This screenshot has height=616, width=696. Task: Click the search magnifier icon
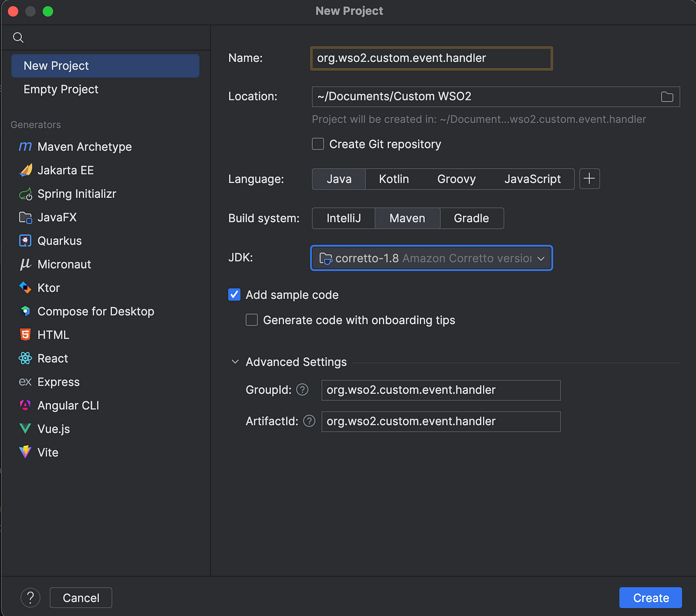click(x=18, y=37)
